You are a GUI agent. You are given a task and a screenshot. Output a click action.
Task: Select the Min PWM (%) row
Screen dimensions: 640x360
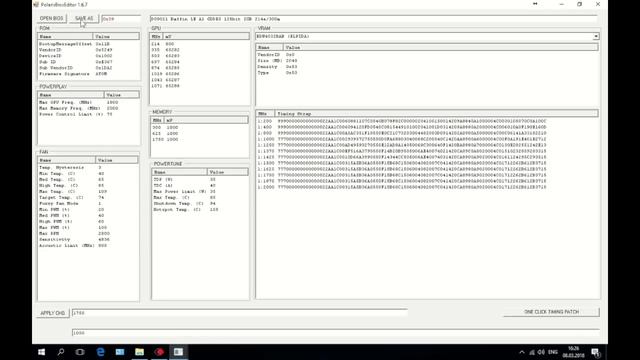[x=88, y=209]
